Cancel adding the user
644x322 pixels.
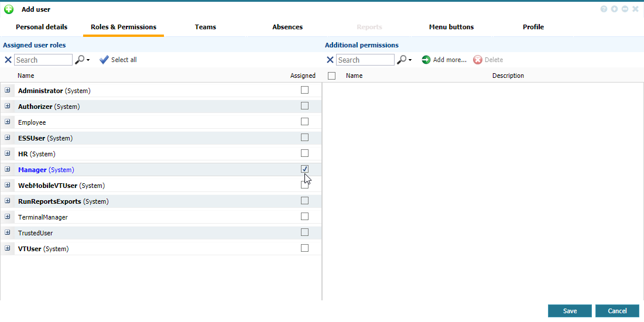click(617, 311)
